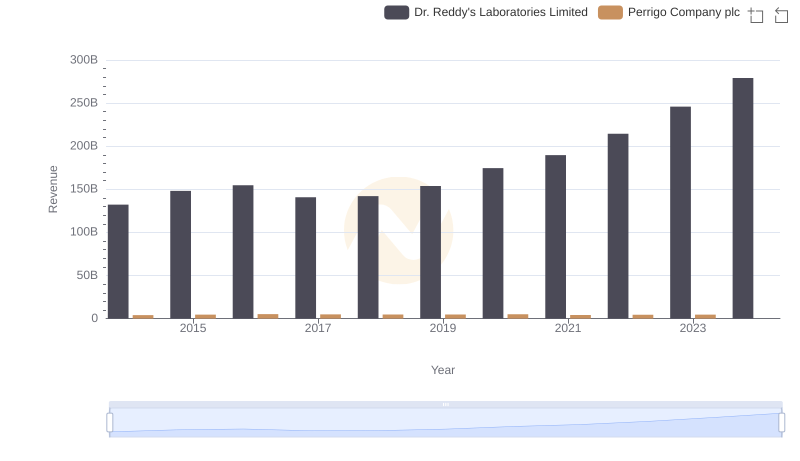The image size is (800, 461).
Task: Click Perrigo orange bar for 2023
Action: coord(706,317)
